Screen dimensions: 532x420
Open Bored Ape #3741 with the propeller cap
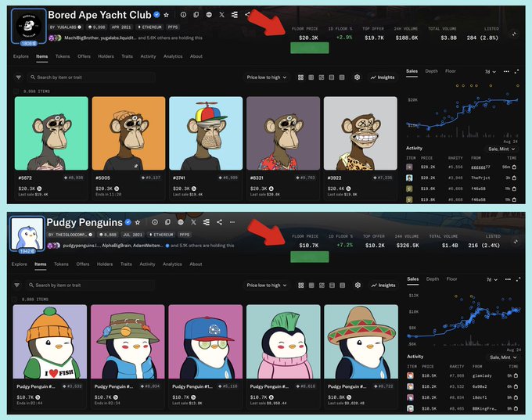206,148
